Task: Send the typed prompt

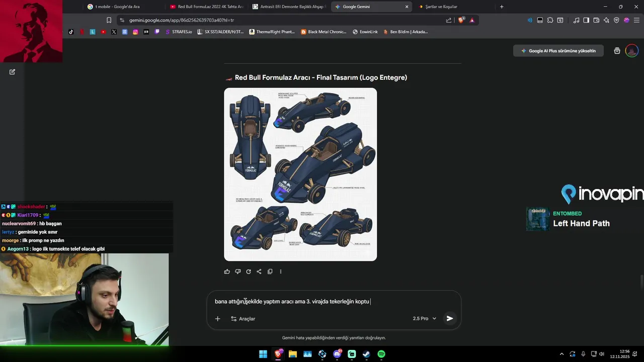Action: pos(450,318)
